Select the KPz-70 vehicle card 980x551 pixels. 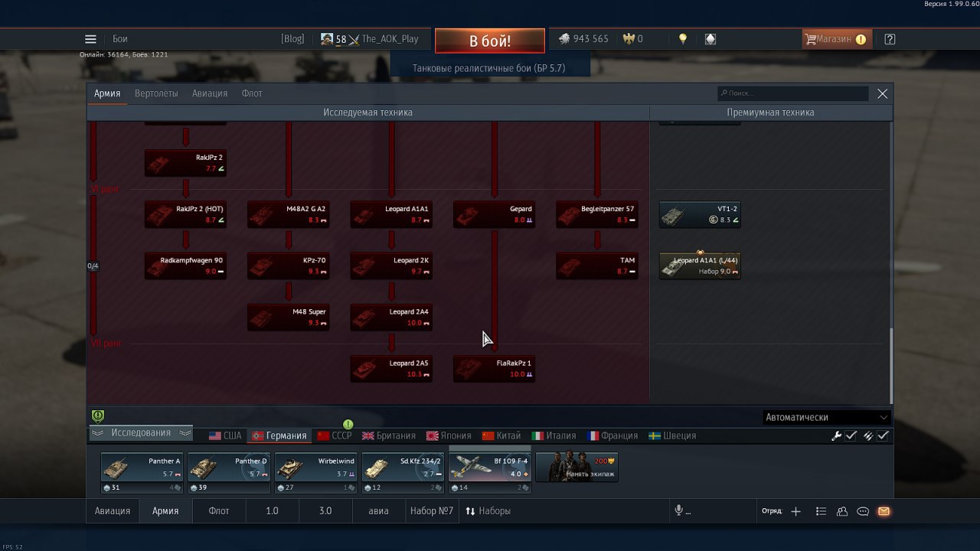(289, 266)
